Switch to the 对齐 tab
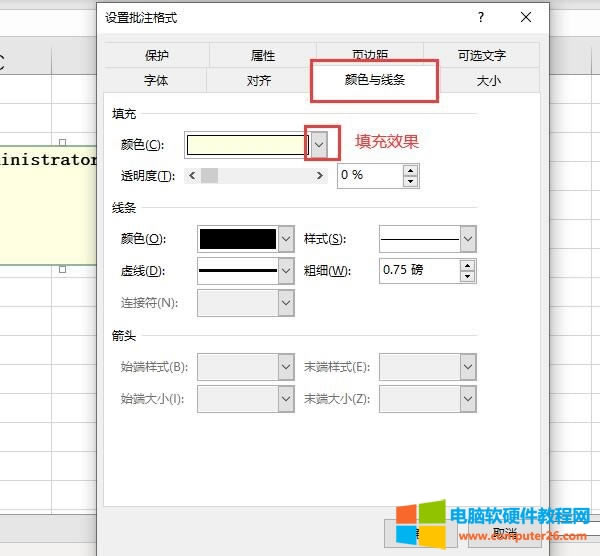 coord(259,80)
